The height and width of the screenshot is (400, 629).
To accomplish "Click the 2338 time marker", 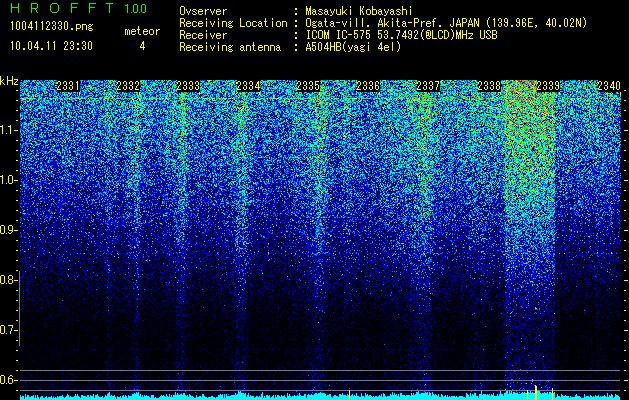I will click(489, 86).
